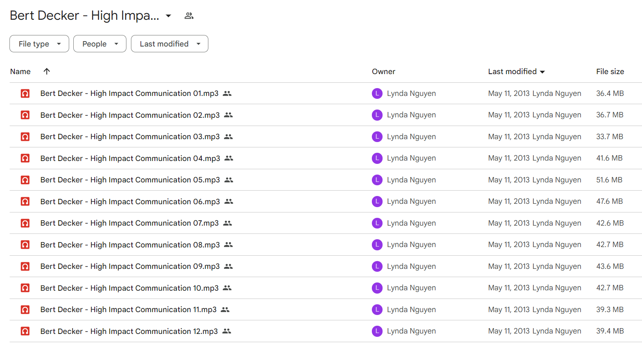Screen dimensions: 642x364
Task: Select High Impact Communication 06.mp3 file name
Action: [x=130, y=201]
